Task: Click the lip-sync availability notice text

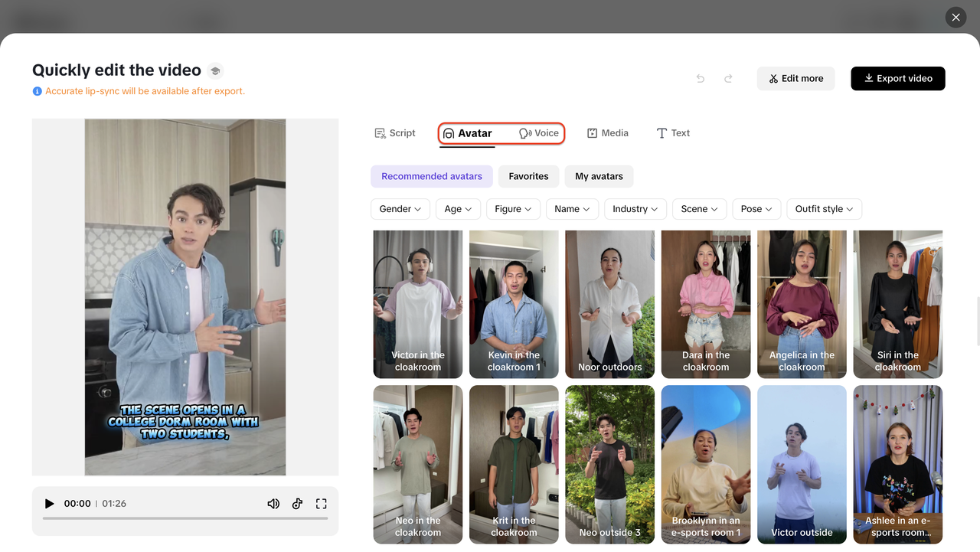Action: click(145, 91)
